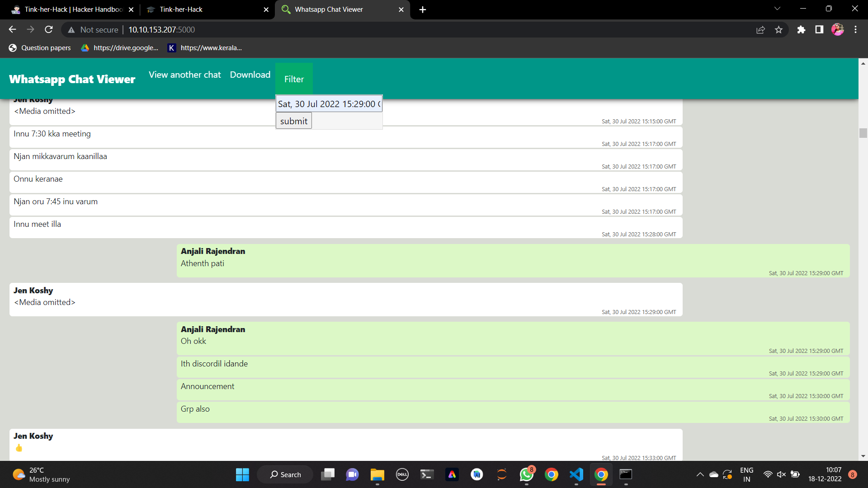Reload the Whatsapp Chat Viewer page
Image resolution: width=868 pixels, height=488 pixels.
tap(49, 29)
